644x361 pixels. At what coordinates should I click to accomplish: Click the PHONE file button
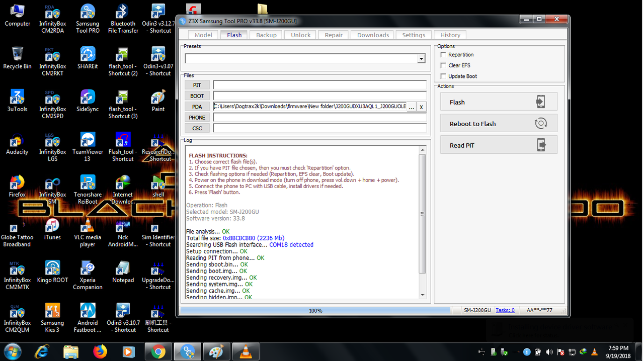[x=197, y=118]
